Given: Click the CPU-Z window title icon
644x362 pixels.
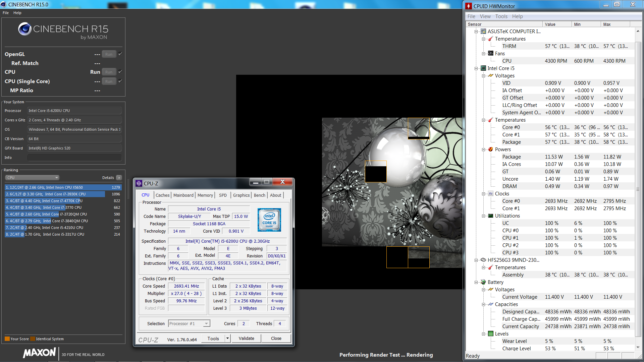Looking at the screenshot, I should 139,183.
